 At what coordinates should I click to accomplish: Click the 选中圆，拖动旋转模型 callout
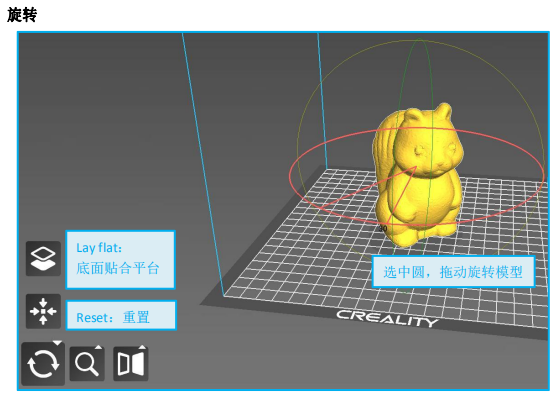pos(453,272)
